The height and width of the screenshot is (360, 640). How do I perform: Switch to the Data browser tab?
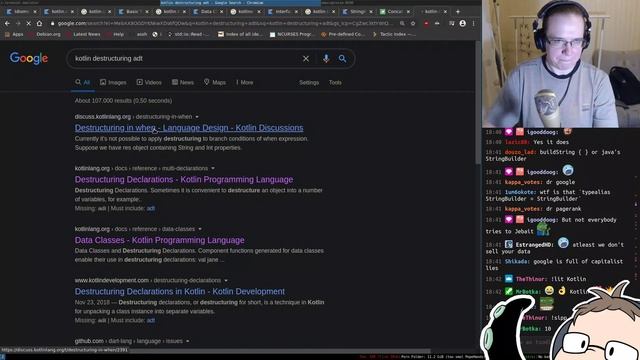(x=207, y=12)
